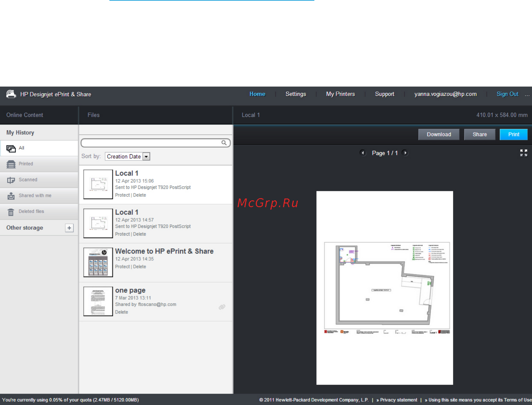Click the Share button

click(479, 134)
